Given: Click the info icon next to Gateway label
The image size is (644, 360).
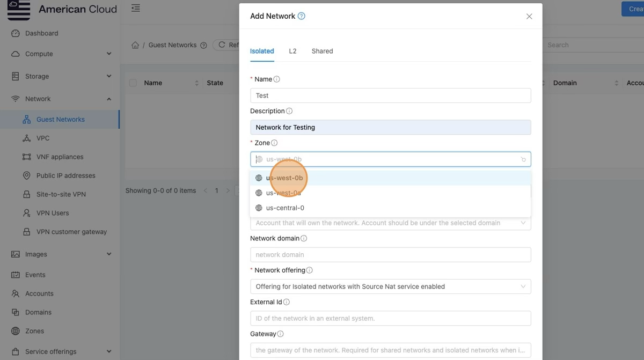Looking at the screenshot, I should point(280,334).
